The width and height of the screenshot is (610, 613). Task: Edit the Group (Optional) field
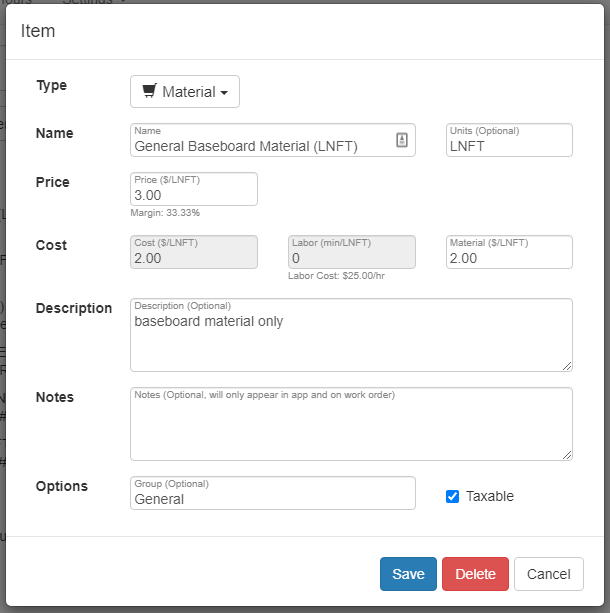pyautogui.click(x=273, y=493)
